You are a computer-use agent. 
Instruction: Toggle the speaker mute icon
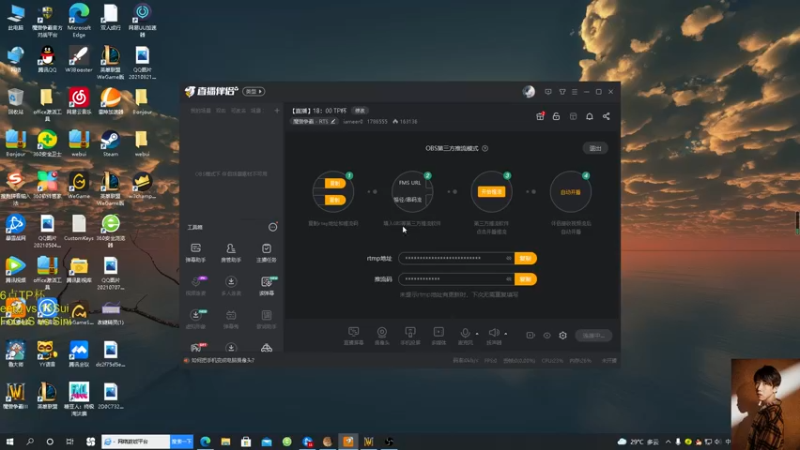pyautogui.click(x=493, y=333)
